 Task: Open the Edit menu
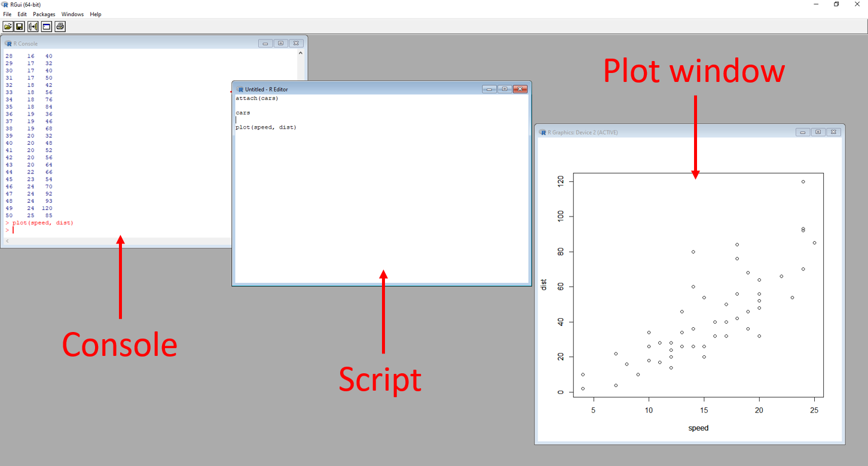(x=22, y=14)
